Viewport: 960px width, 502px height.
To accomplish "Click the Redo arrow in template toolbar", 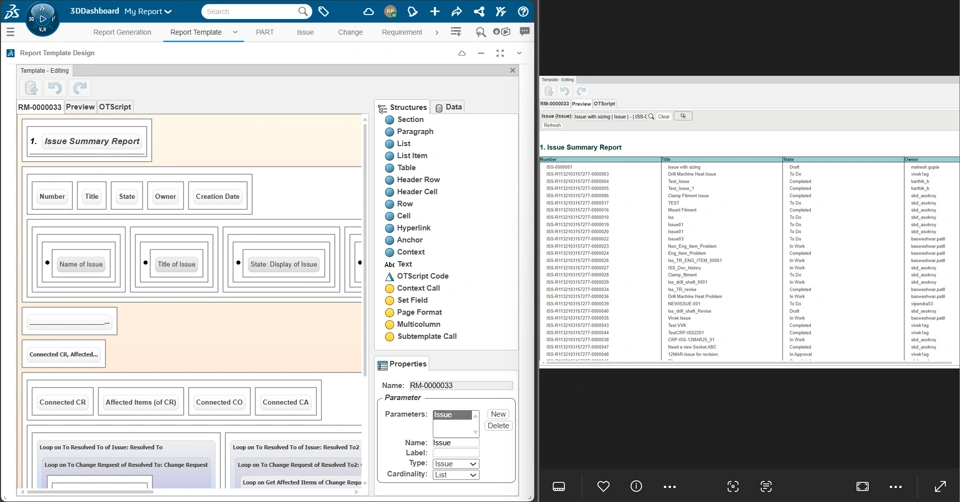I will point(80,88).
